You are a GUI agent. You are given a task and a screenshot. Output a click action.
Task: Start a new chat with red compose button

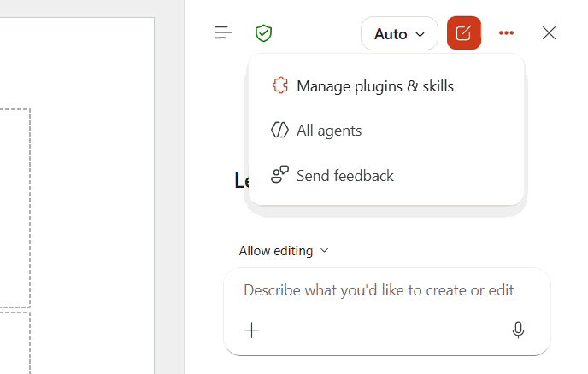point(464,33)
